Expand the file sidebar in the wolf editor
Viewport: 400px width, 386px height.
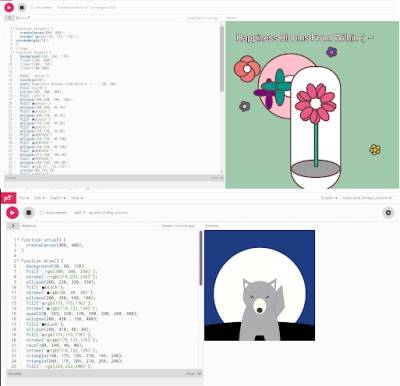[13, 226]
